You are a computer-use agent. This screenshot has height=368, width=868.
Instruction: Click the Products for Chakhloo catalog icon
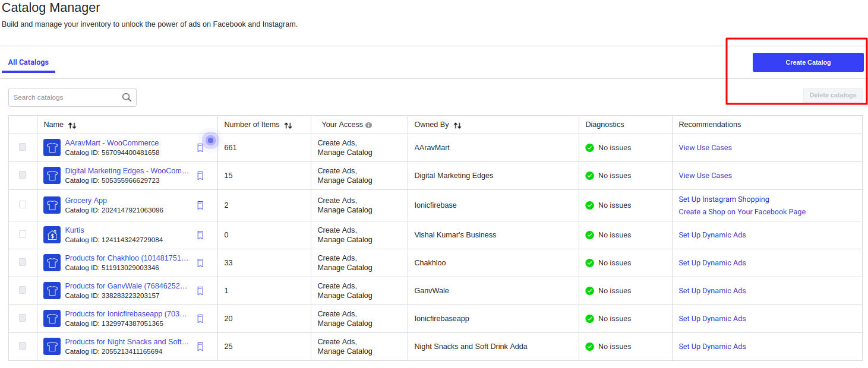pyautogui.click(x=52, y=263)
